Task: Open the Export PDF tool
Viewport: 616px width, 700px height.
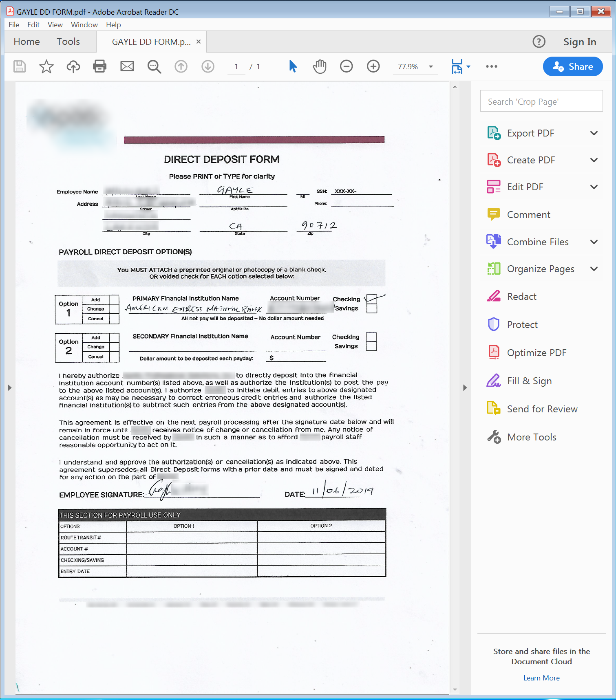Action: point(530,133)
